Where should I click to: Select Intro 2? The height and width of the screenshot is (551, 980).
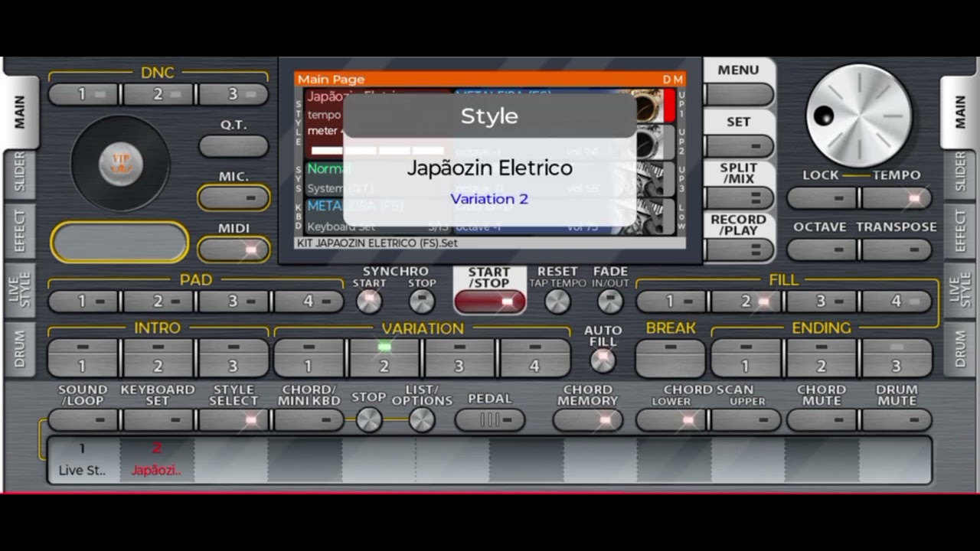[158, 358]
